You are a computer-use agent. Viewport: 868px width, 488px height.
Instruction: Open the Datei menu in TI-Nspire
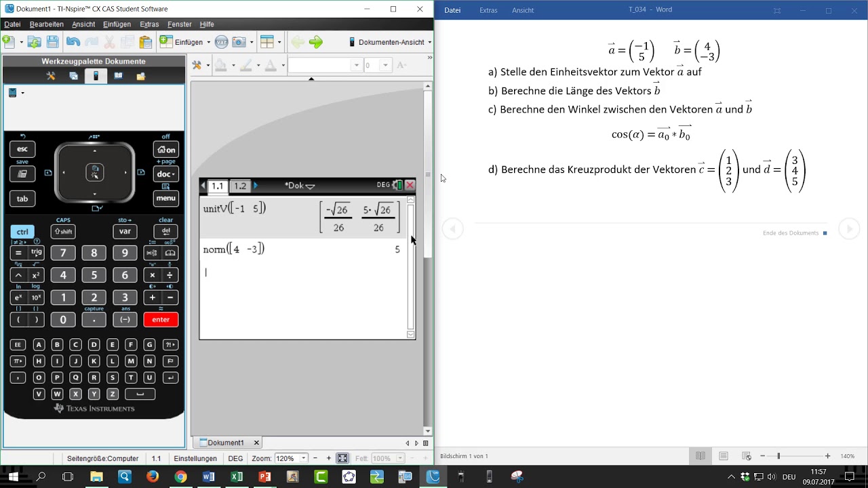click(x=12, y=24)
